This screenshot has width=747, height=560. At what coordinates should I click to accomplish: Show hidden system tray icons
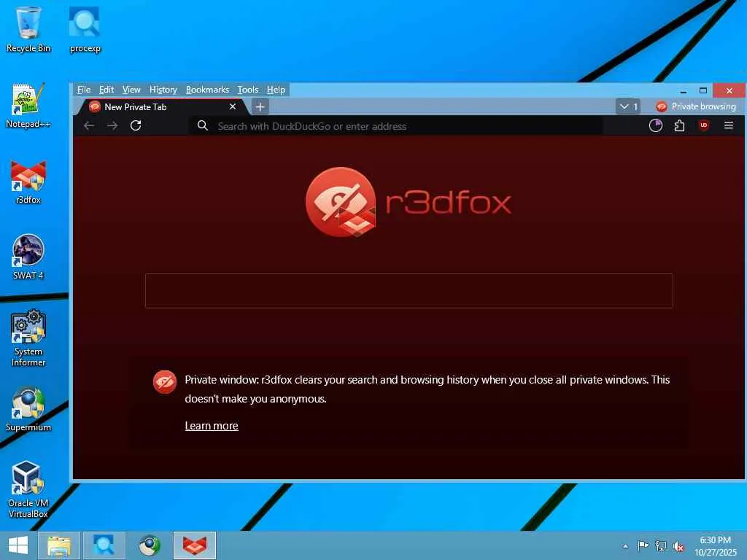tap(625, 546)
